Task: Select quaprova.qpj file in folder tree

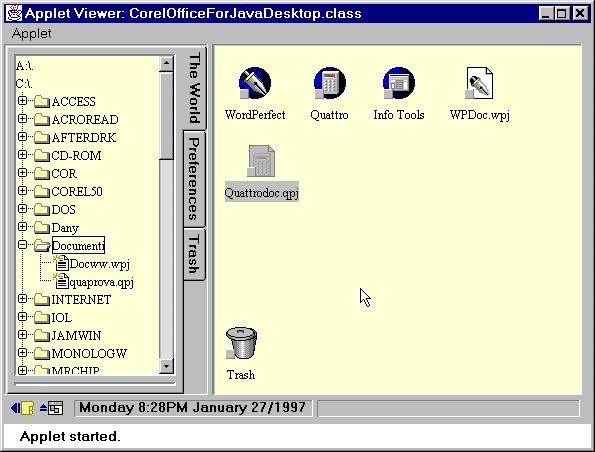Action: (101, 282)
